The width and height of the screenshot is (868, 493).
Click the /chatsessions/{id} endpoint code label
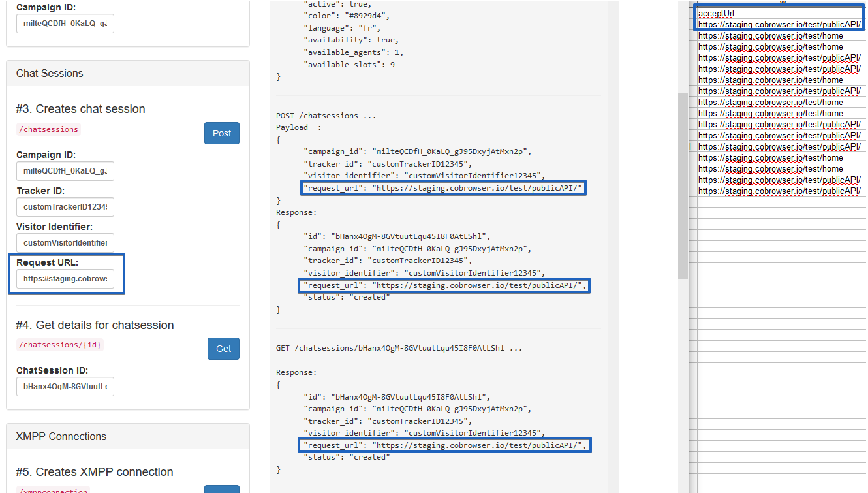60,345
